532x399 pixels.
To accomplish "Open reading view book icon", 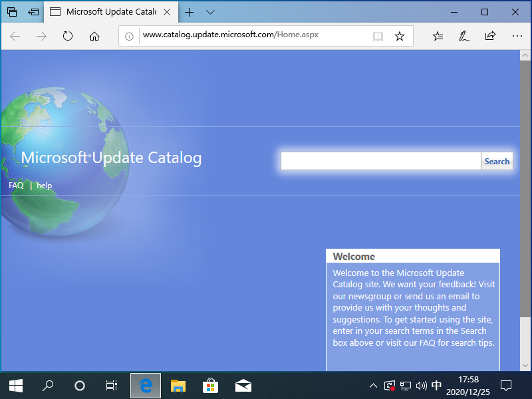I will [x=378, y=36].
